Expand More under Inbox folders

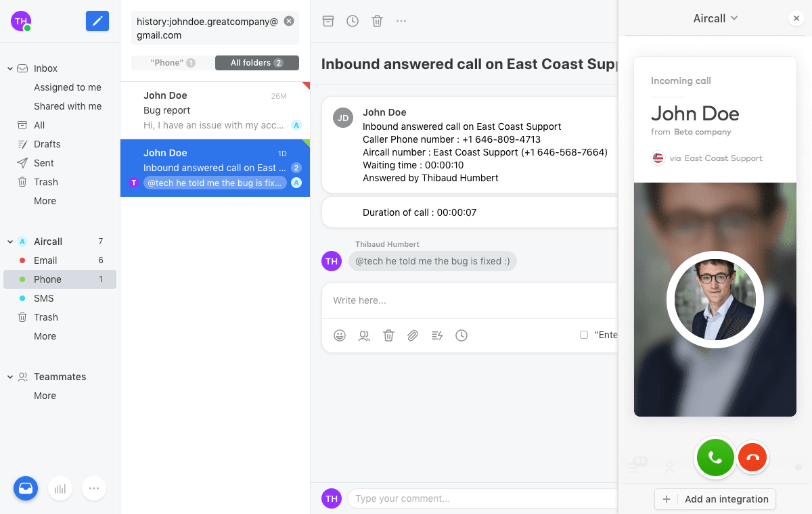(45, 201)
